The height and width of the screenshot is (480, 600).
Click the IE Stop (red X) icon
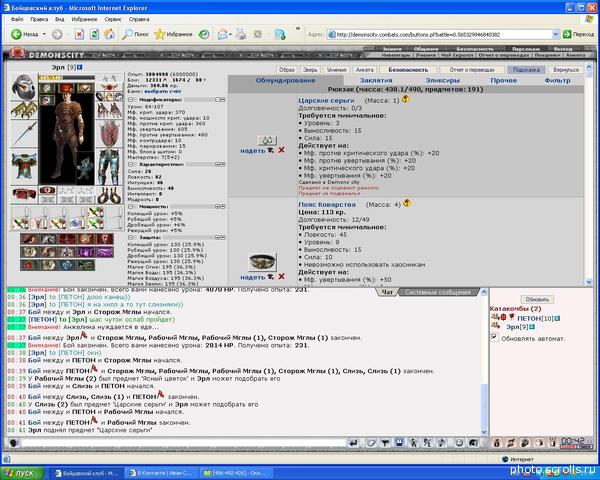[x=79, y=34]
